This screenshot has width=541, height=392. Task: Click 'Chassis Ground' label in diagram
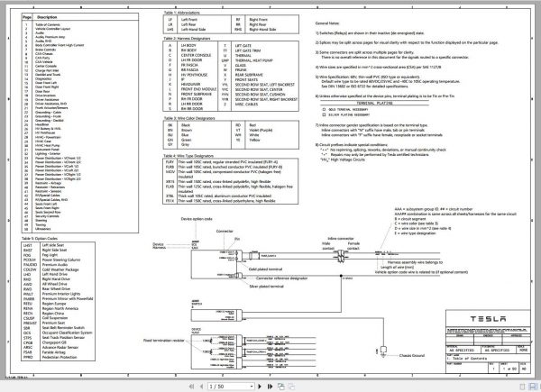point(412,355)
